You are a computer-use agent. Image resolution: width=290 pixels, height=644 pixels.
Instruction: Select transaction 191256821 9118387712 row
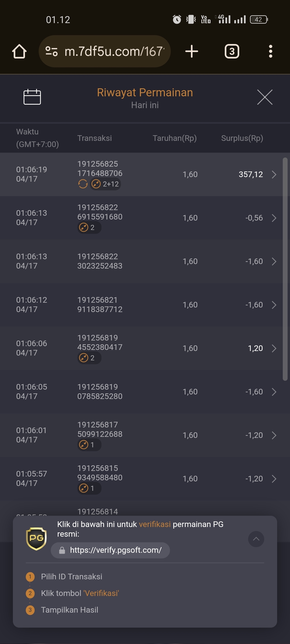[x=145, y=305]
